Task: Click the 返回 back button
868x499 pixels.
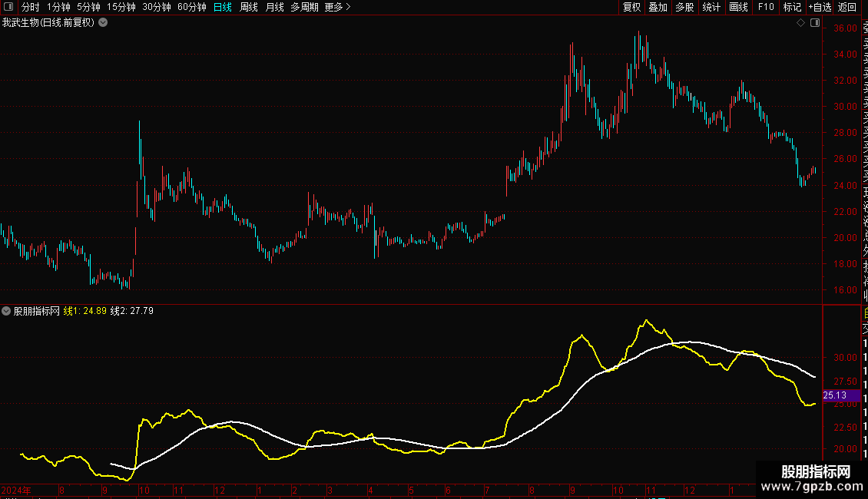Action: [x=847, y=7]
